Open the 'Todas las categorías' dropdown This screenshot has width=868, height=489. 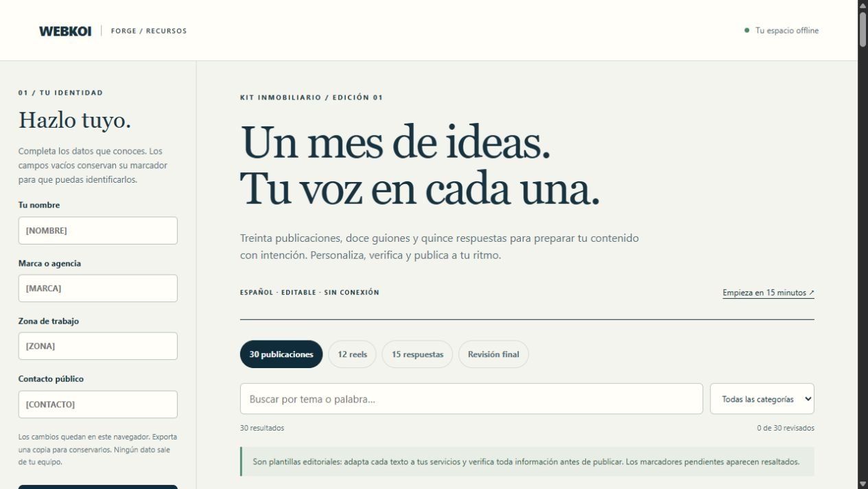[x=762, y=399]
